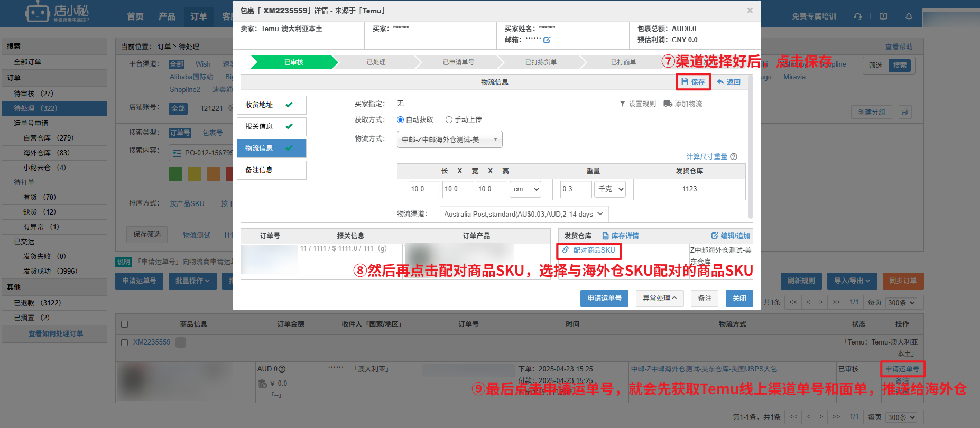Click the return arrow button
Viewport: 980px width, 428px height.
click(x=728, y=82)
